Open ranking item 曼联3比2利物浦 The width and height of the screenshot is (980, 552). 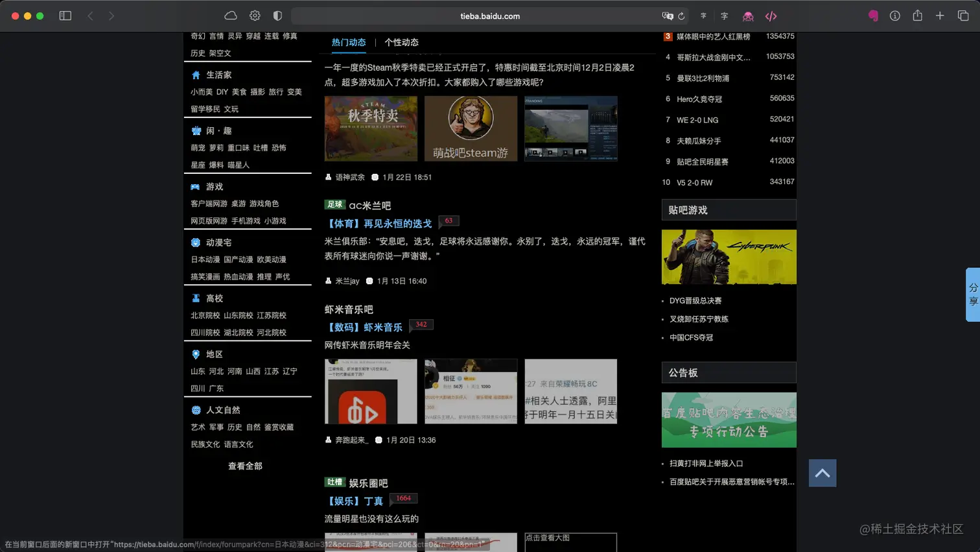click(703, 78)
